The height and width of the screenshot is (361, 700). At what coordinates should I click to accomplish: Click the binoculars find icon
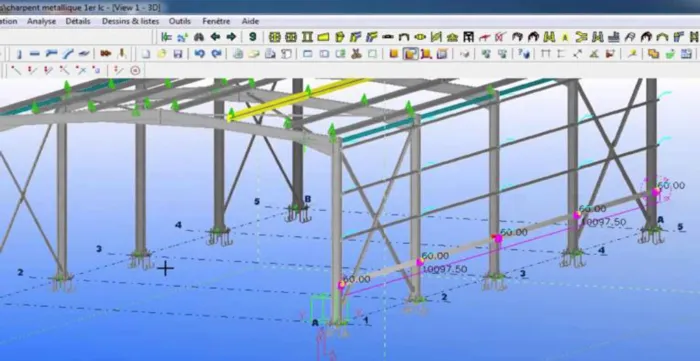[x=199, y=37]
